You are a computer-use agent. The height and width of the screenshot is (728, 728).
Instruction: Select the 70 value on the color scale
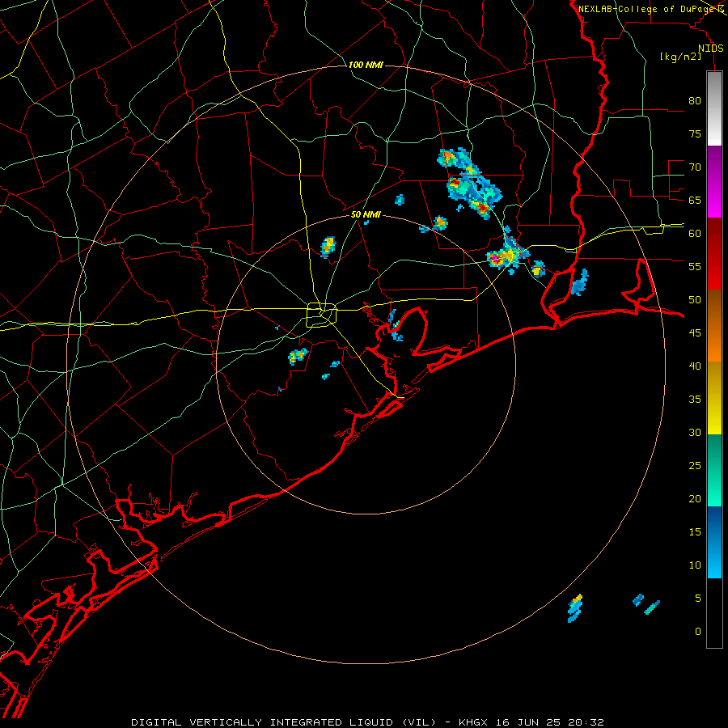pyautogui.click(x=695, y=167)
